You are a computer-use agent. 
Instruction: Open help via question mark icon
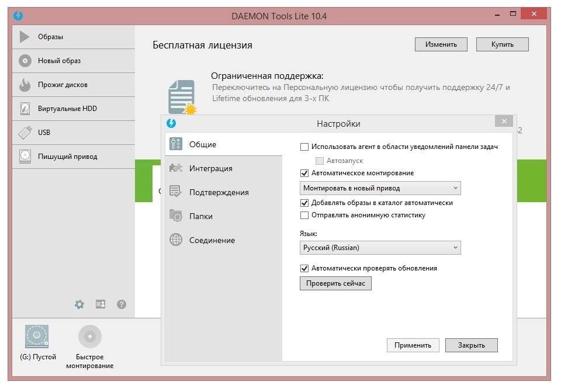coord(122,304)
